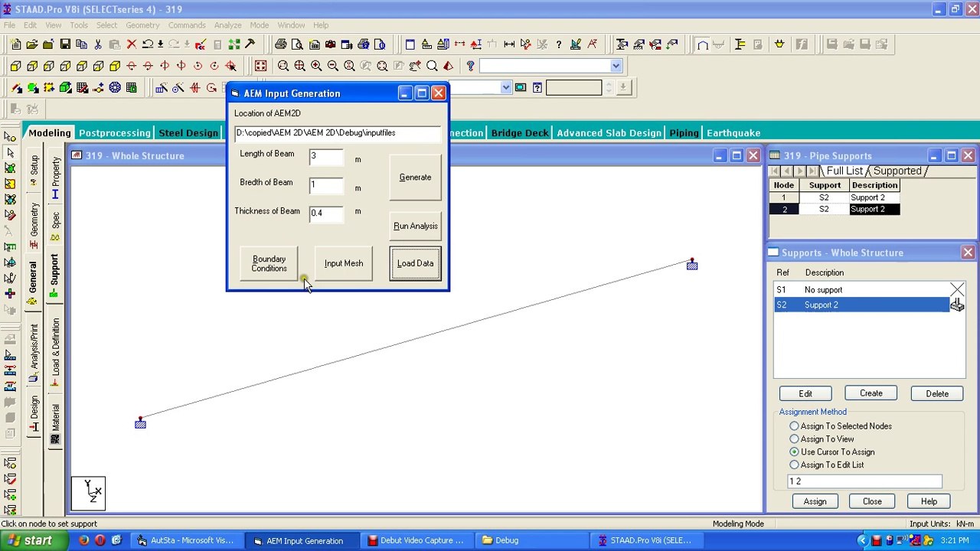Viewport: 980px width, 551px height.
Task: Open the Load & Definition vertical tab
Action: [x=55, y=351]
